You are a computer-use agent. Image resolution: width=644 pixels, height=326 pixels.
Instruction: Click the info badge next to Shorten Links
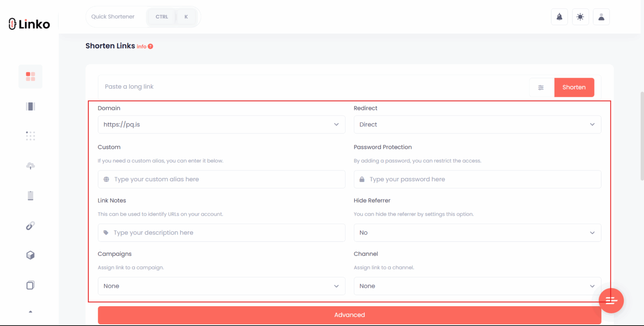[x=151, y=46]
